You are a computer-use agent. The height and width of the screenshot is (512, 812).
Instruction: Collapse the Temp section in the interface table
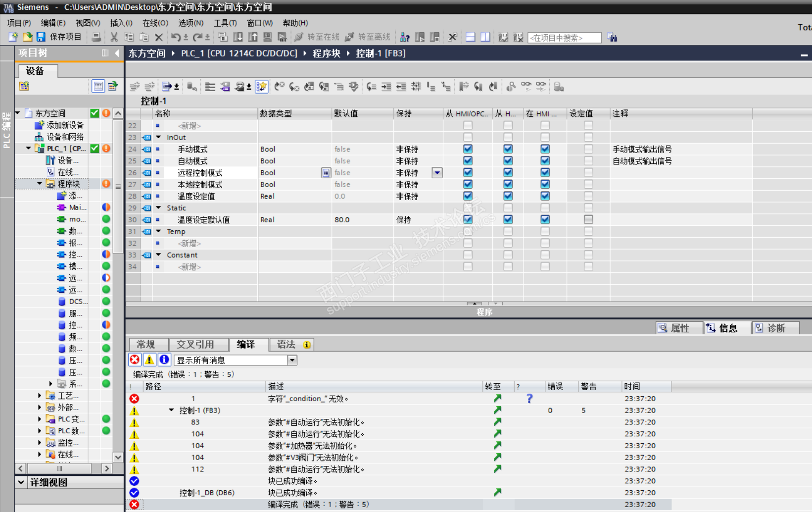pyautogui.click(x=158, y=231)
